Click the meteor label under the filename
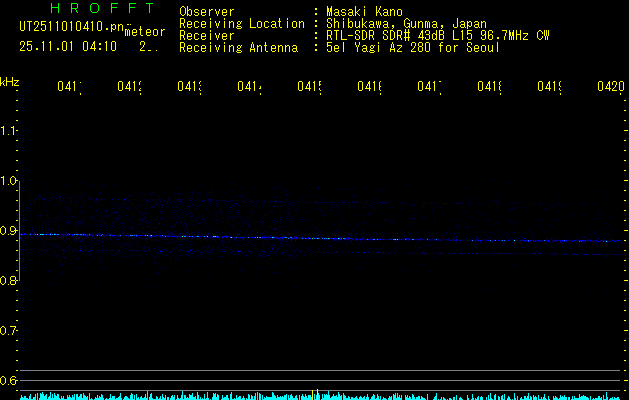The width and height of the screenshot is (629, 400). click(x=145, y=32)
